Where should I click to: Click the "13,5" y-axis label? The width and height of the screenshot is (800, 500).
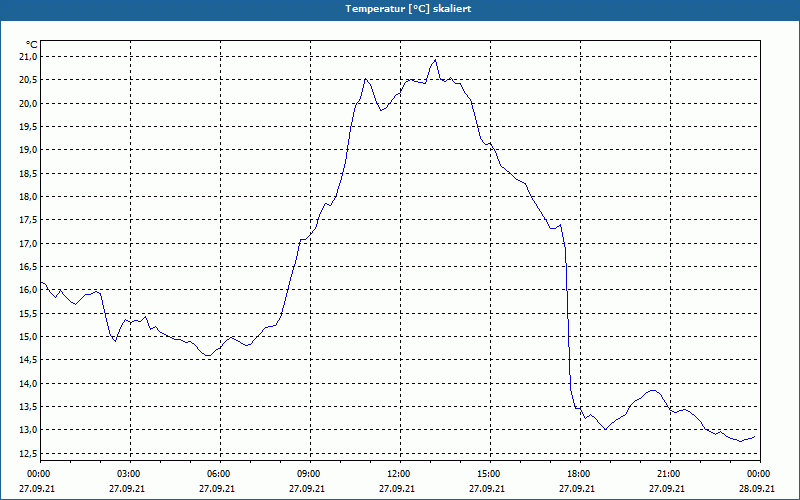[x=29, y=407]
